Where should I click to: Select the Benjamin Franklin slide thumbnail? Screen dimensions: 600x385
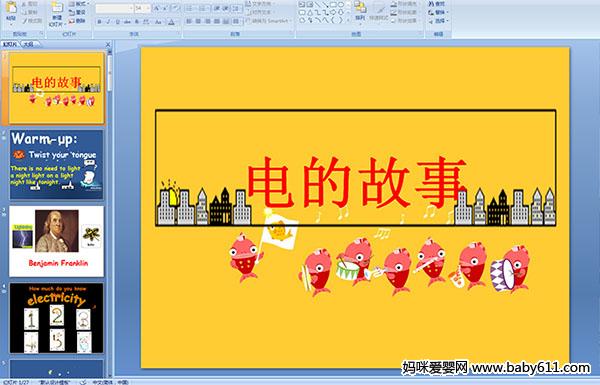pyautogui.click(x=56, y=241)
